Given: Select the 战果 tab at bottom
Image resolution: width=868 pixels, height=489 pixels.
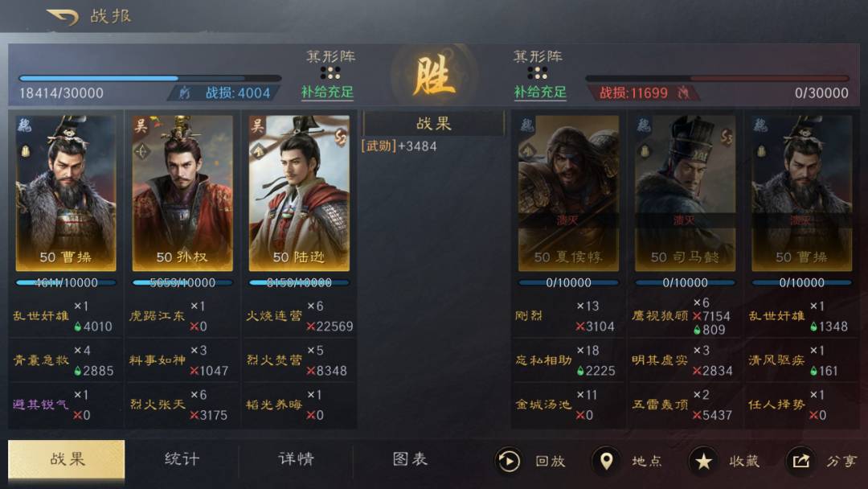Looking at the screenshot, I should point(67,459).
